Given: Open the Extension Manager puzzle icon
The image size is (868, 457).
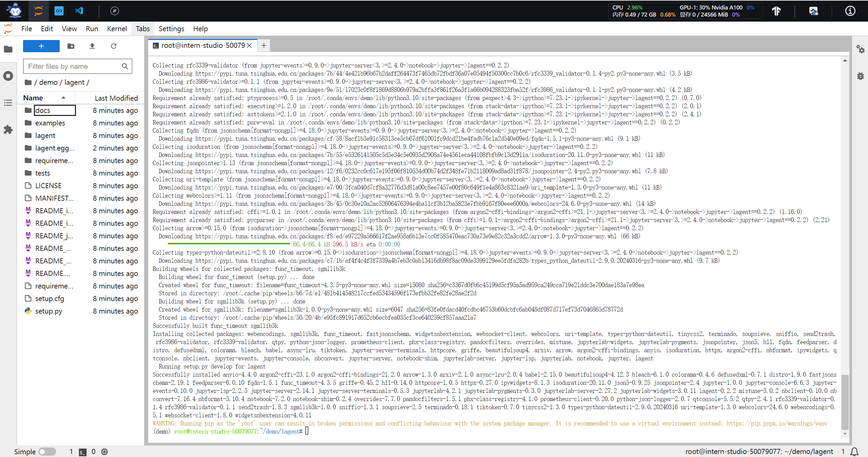Looking at the screenshot, I should (x=8, y=129).
